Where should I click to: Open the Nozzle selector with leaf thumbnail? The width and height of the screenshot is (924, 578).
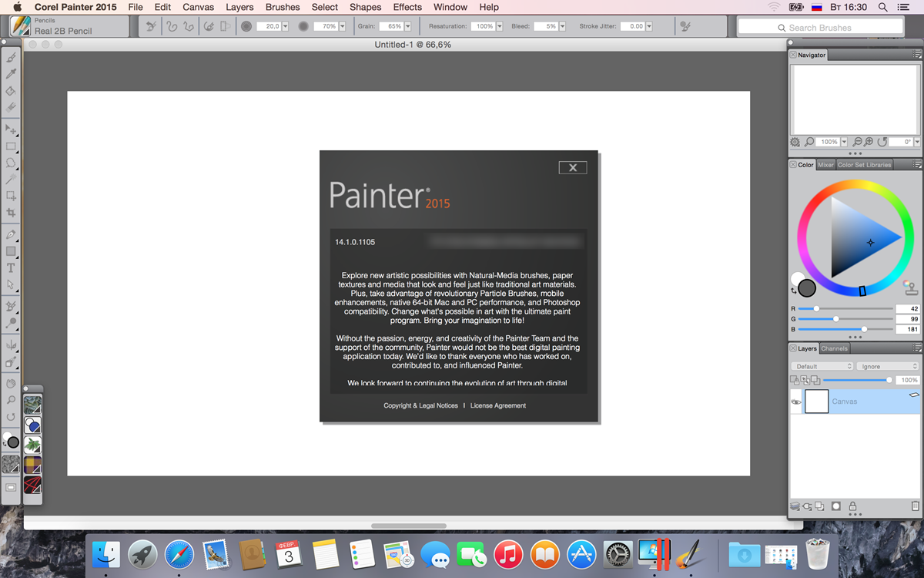tap(32, 445)
